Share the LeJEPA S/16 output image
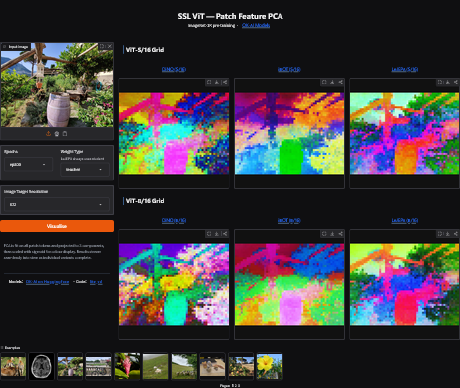This screenshot has height=388, width=460. (456, 82)
